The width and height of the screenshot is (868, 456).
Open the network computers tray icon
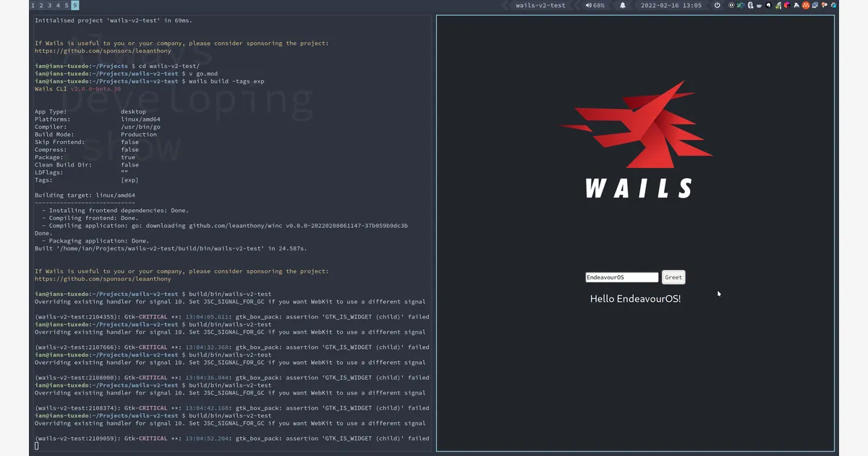[814, 5]
